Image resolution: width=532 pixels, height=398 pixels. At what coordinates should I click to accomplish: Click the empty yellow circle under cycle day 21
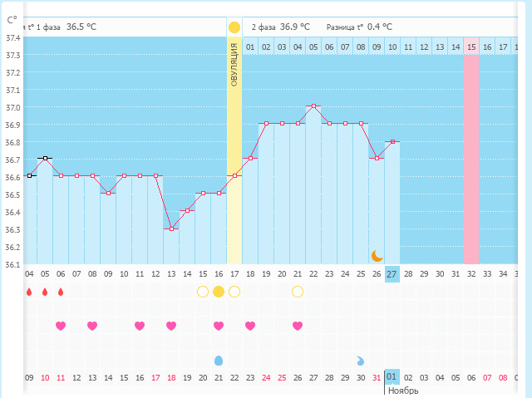(298, 291)
